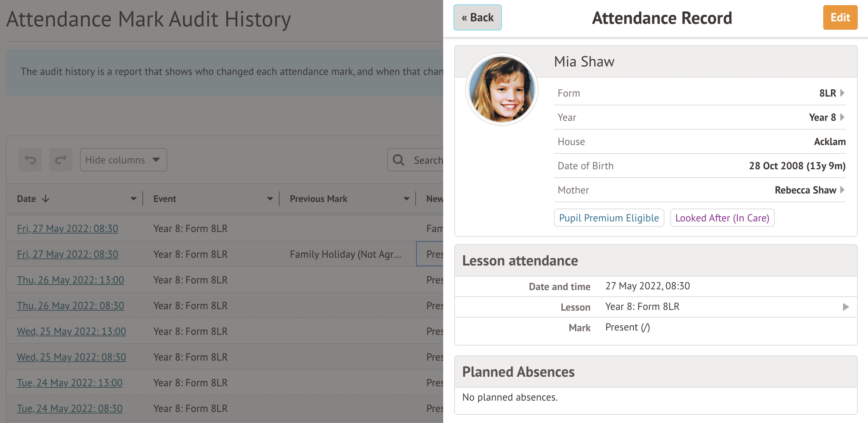This screenshot has height=423, width=868.
Task: Open Thu, 26 May 2022: 13:00 link
Action: coord(70,280)
